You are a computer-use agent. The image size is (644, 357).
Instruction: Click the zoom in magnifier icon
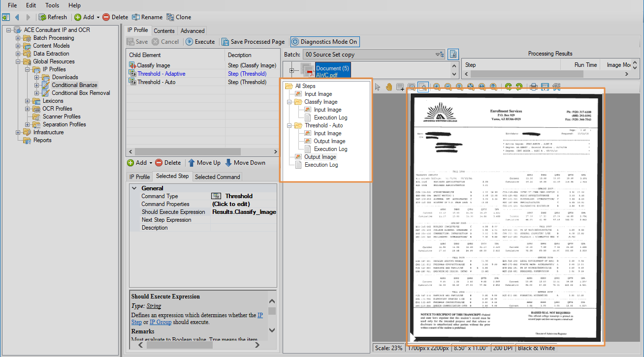(436, 87)
